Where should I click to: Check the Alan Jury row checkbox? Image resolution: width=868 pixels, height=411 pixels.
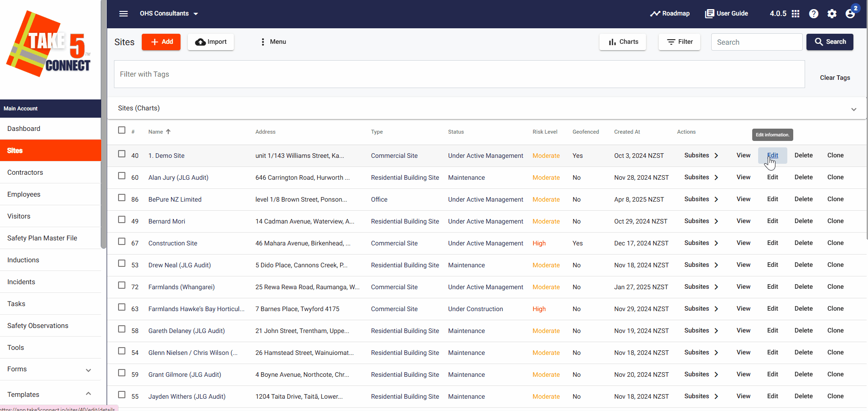point(122,176)
